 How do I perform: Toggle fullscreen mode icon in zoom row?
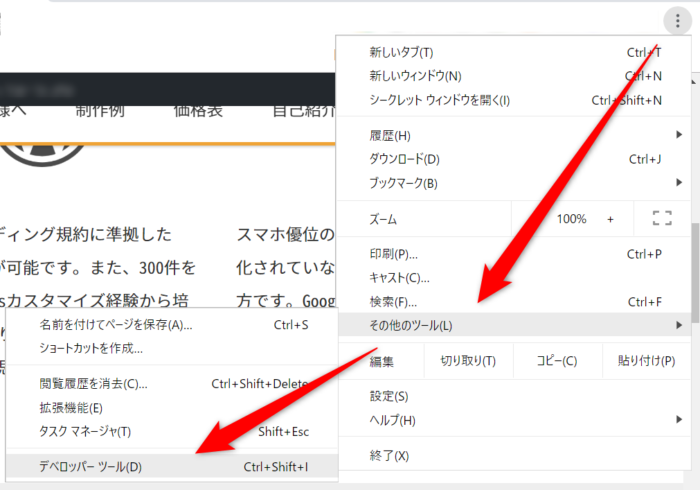[x=661, y=218]
